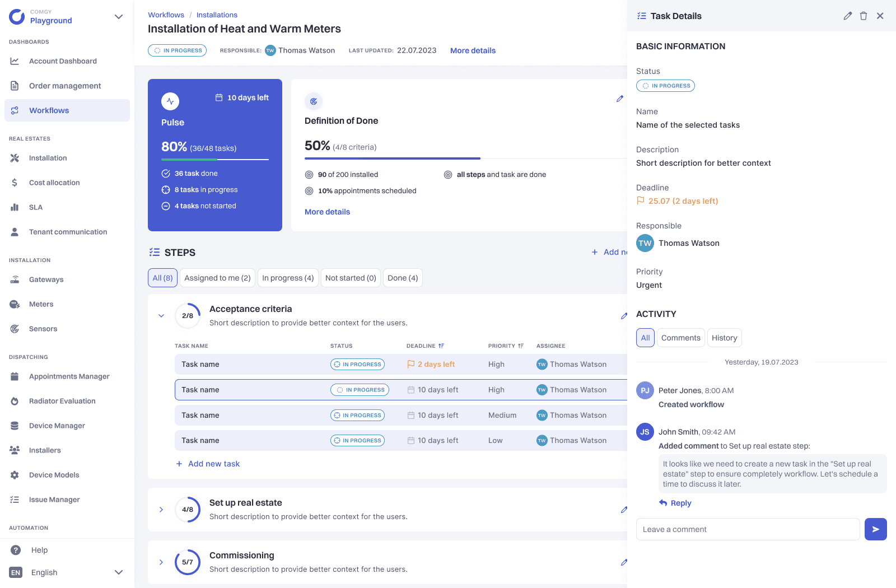Send the comment with arrow button

(876, 529)
